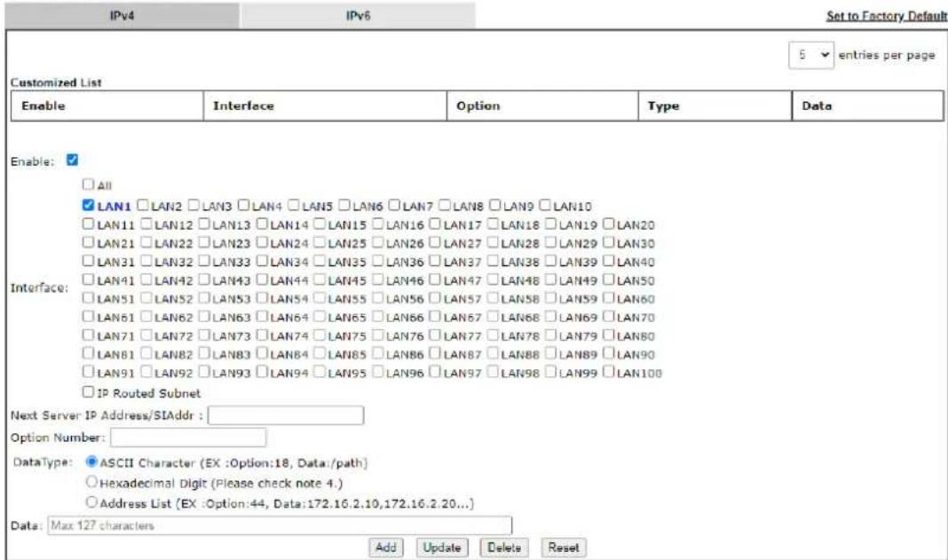Check the LAN63 checkbox
This screenshot has width=948, height=560.
click(204, 316)
